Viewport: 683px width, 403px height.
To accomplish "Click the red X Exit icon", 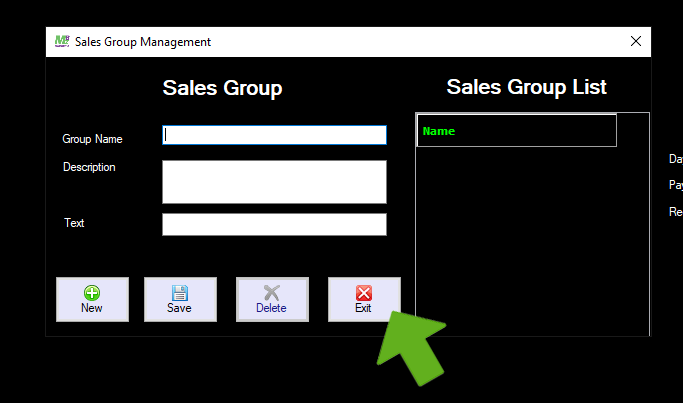I will pos(363,293).
